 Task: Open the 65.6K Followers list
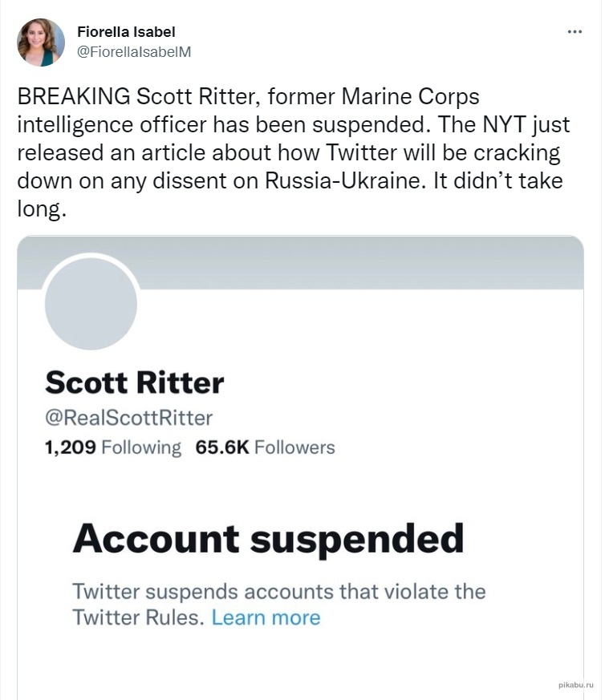click(265, 447)
